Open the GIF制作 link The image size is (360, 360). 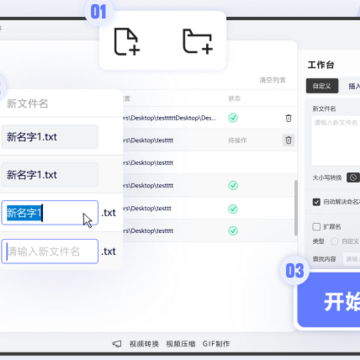[216, 344]
